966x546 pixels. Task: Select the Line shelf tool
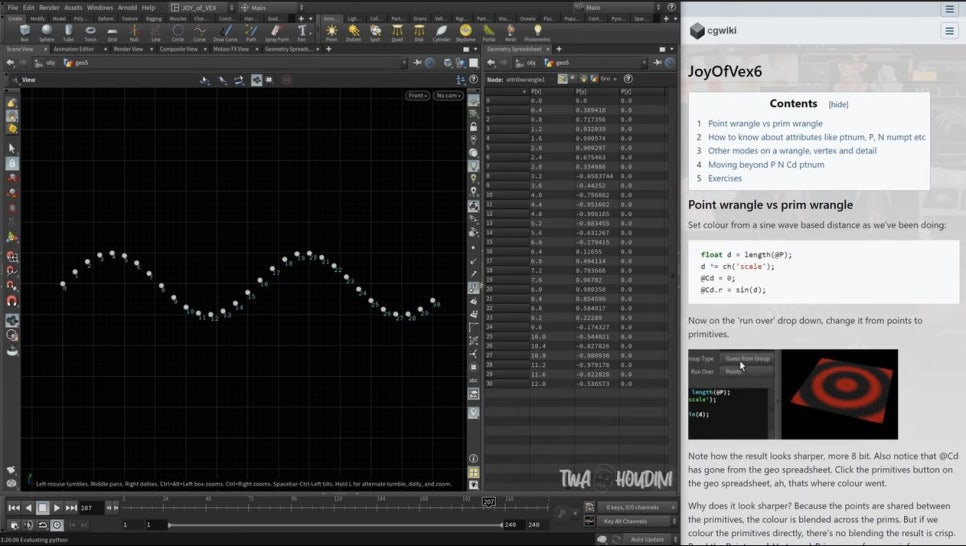coord(156,33)
